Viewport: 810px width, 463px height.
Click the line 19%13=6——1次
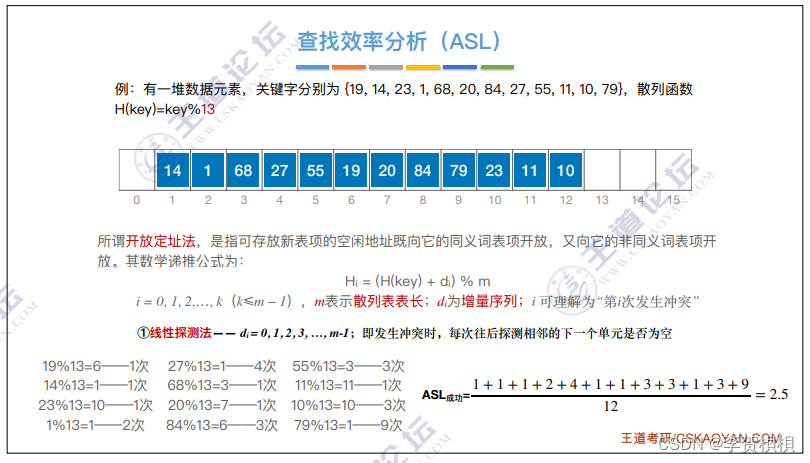pyautogui.click(x=96, y=366)
